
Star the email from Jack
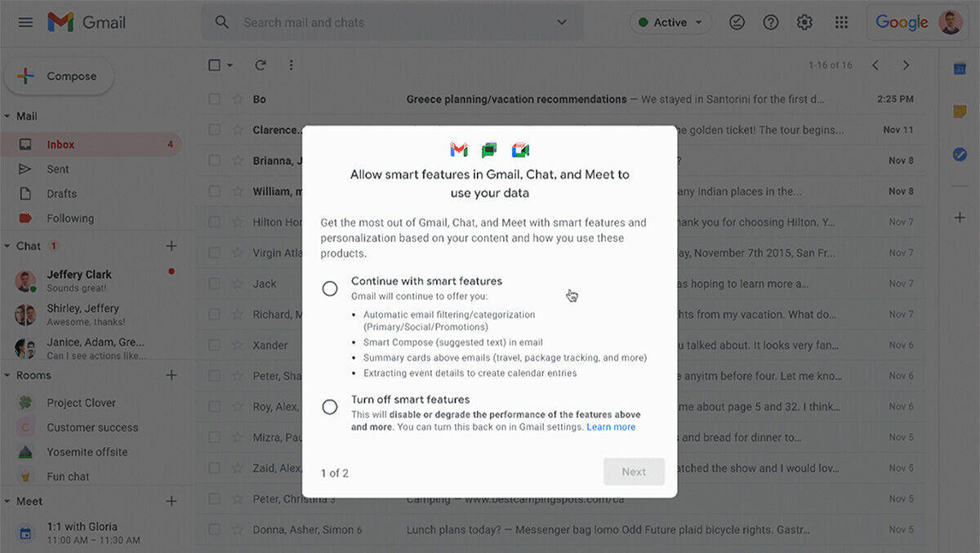[238, 283]
